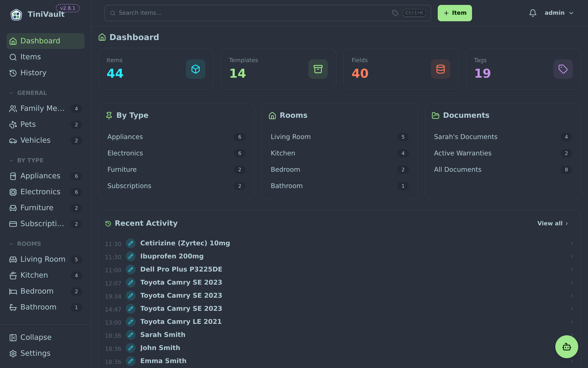This screenshot has width=588, height=368.
Task: Open Kitchen in the sidebar
Action: click(46, 275)
